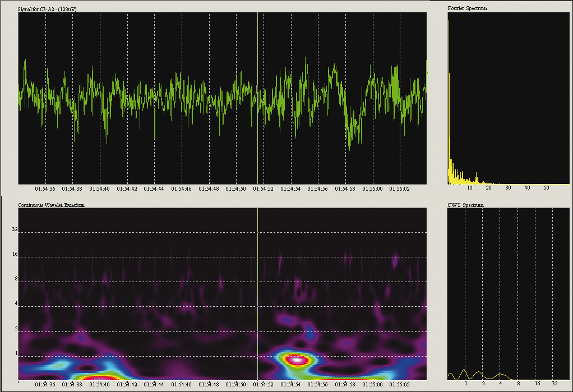Click the Continuous Wavelet Transform title
573x392 pixels.
pyautogui.click(x=51, y=205)
